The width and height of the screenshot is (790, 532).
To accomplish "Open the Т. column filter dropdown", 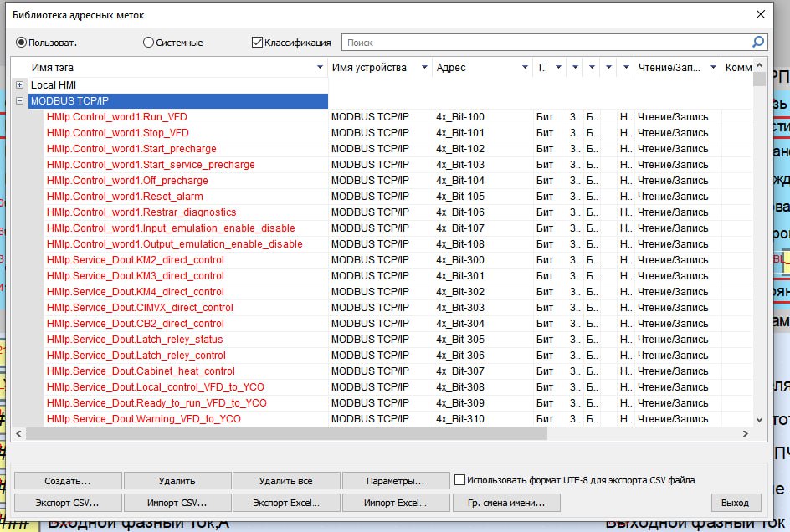I will (x=558, y=67).
